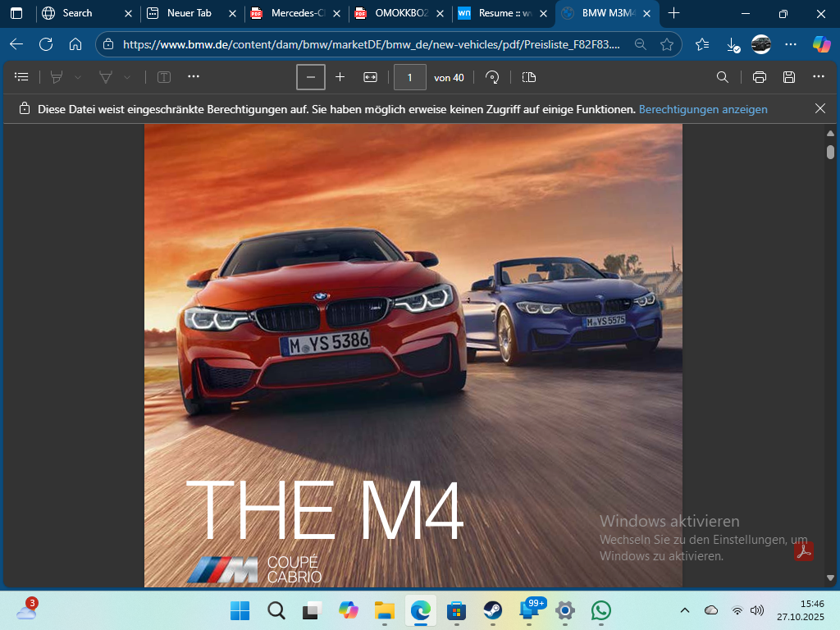Open Edge settings and more menu
The height and width of the screenshot is (630, 840).
(791, 44)
